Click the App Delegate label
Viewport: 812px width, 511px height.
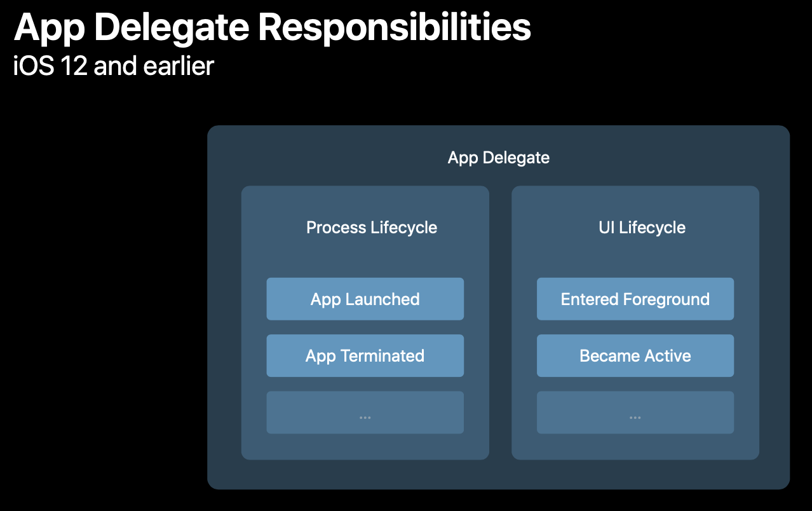point(499,158)
